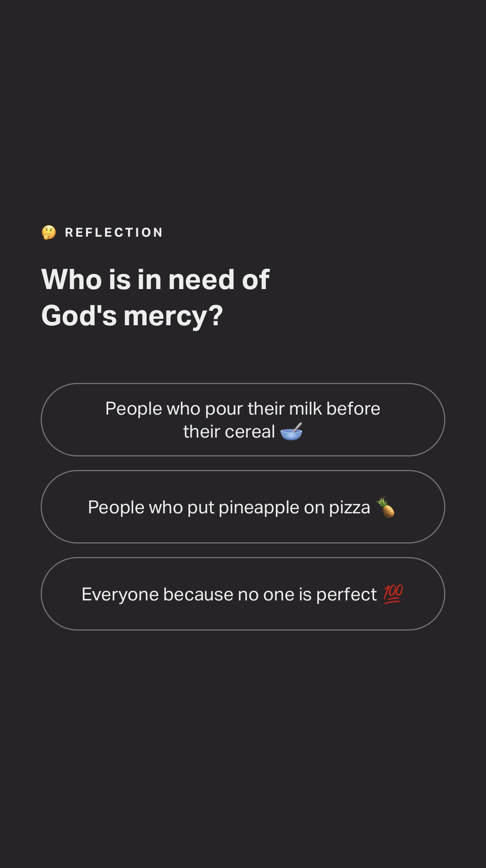Tap the 'People who put pineapple on pizza' text
486x868 pixels.
pyautogui.click(x=229, y=507)
